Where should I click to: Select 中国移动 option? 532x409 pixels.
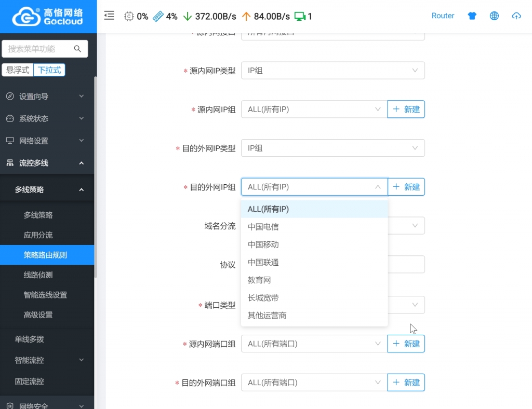[314, 244]
